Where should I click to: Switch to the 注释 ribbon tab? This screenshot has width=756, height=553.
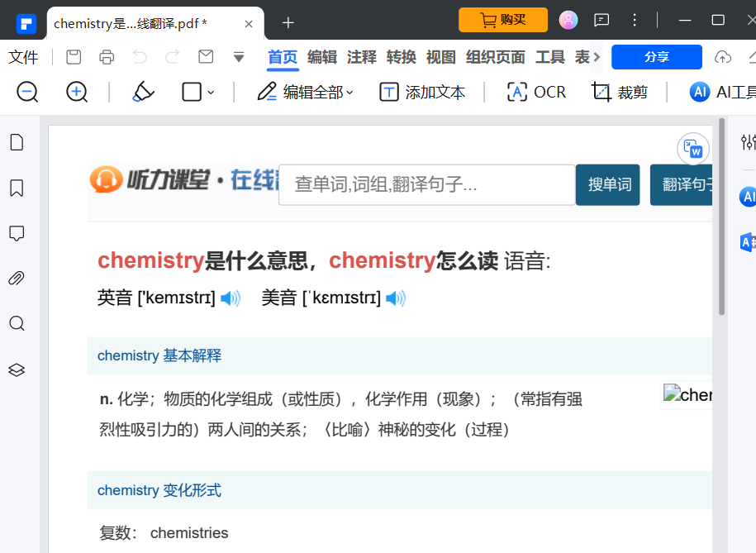tap(362, 58)
